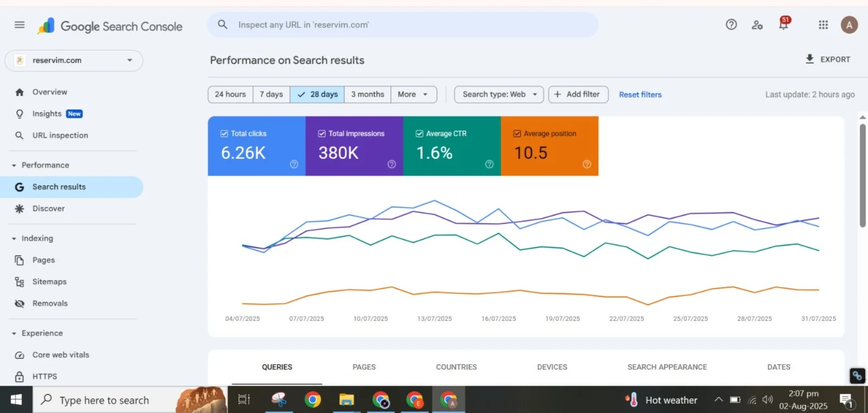Screen dimensions: 868x413
Task: Click the Help question mark icon
Action: pos(731,24)
